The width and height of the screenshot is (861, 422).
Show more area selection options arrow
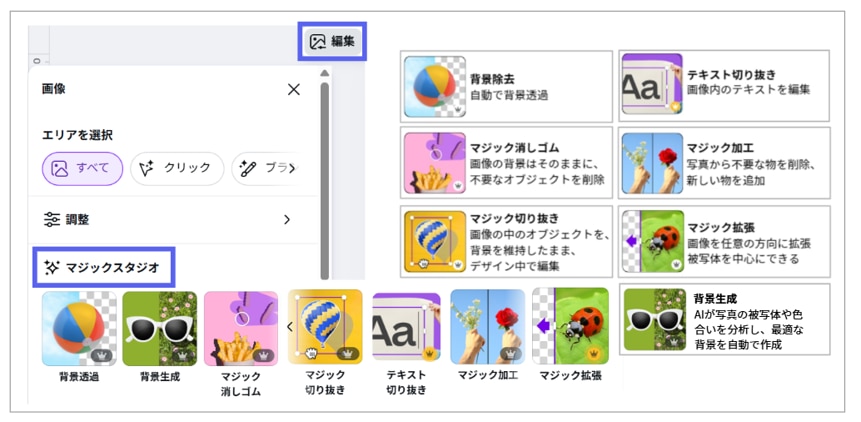tap(292, 168)
